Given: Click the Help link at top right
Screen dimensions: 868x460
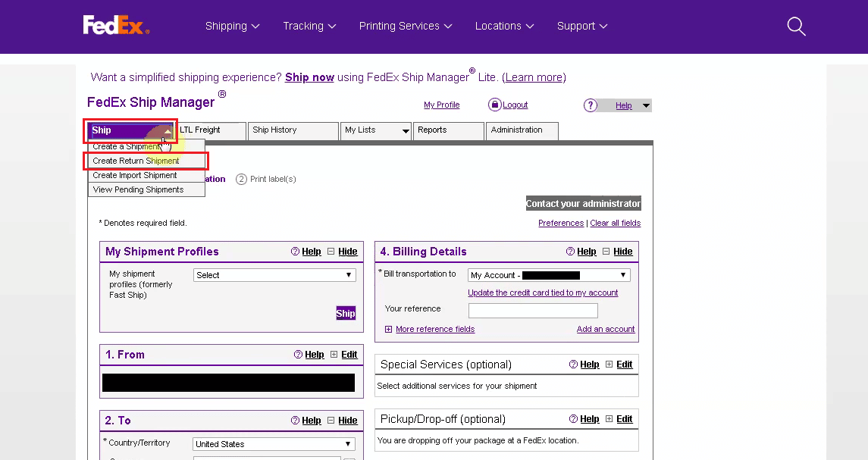Looking at the screenshot, I should point(624,106).
